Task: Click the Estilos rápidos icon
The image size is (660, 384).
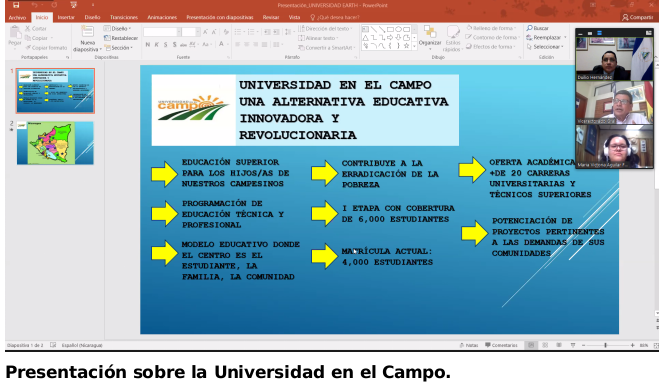Action: click(453, 32)
